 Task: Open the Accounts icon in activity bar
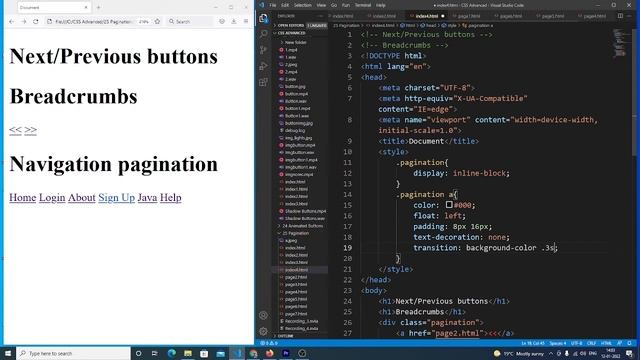click(264, 315)
